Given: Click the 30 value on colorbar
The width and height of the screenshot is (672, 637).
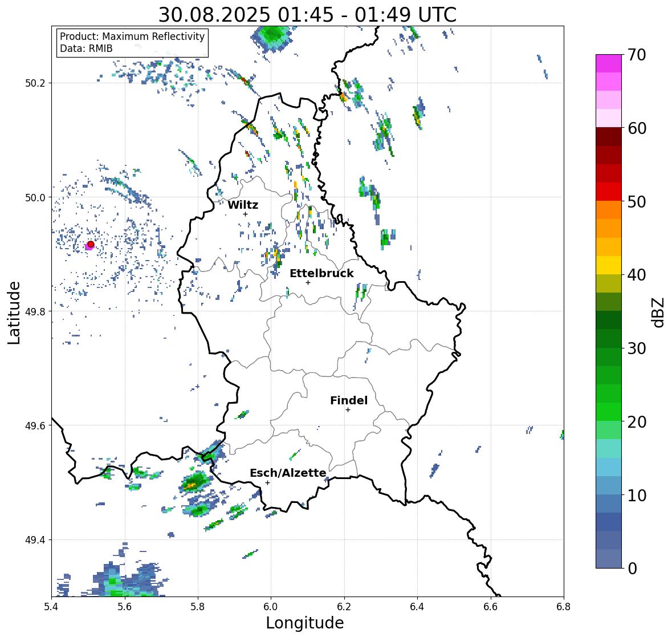Looking at the screenshot, I should click(637, 348).
